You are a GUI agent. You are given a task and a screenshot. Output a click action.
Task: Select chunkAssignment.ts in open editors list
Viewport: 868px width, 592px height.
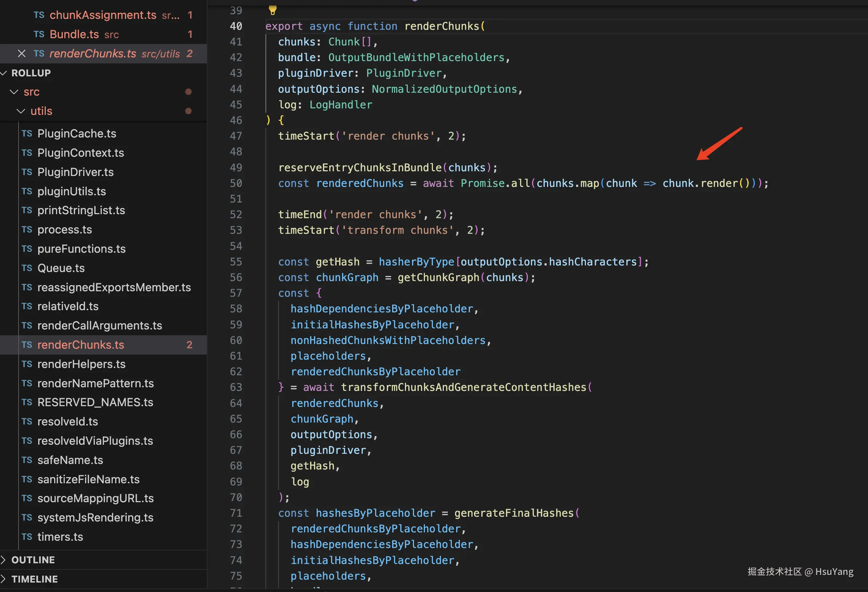click(103, 15)
